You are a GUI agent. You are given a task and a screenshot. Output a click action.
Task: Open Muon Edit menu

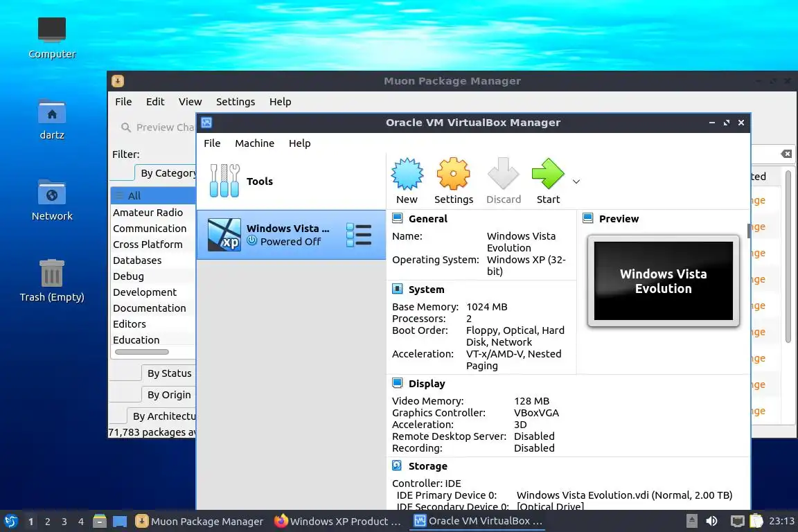coord(155,102)
